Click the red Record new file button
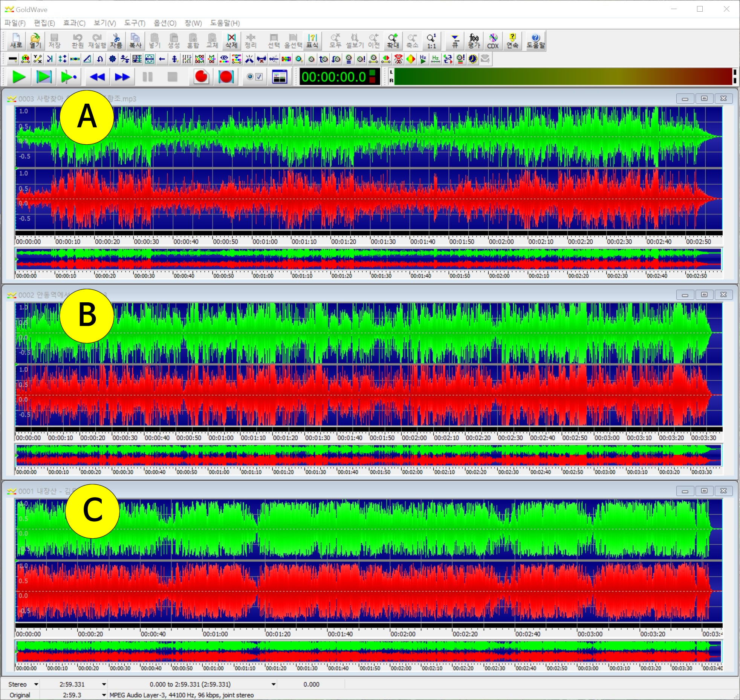 click(x=201, y=77)
